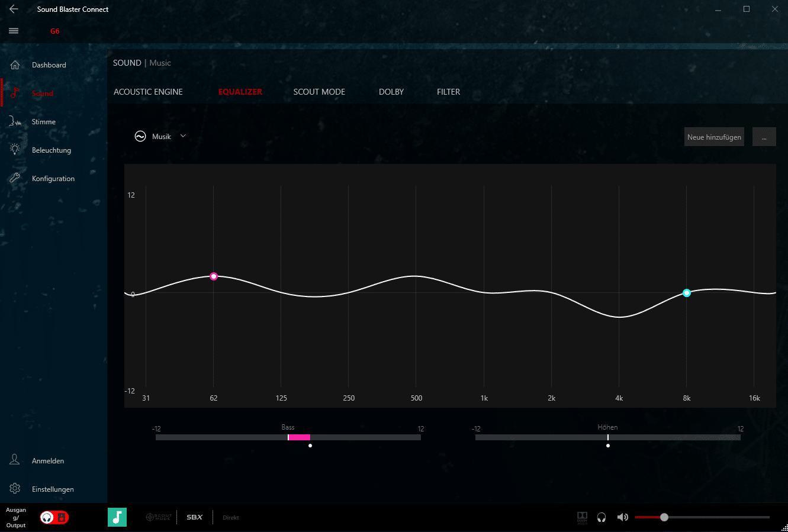Toggle the Scout Mode button in bottom bar
Viewport: 788px width, 532px height.
coord(159,517)
